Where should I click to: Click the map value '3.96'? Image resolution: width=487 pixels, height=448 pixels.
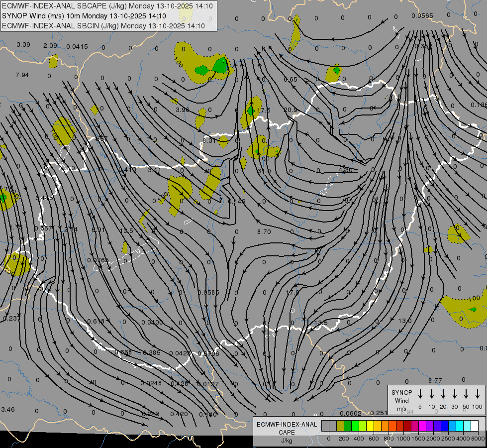tap(183, 110)
